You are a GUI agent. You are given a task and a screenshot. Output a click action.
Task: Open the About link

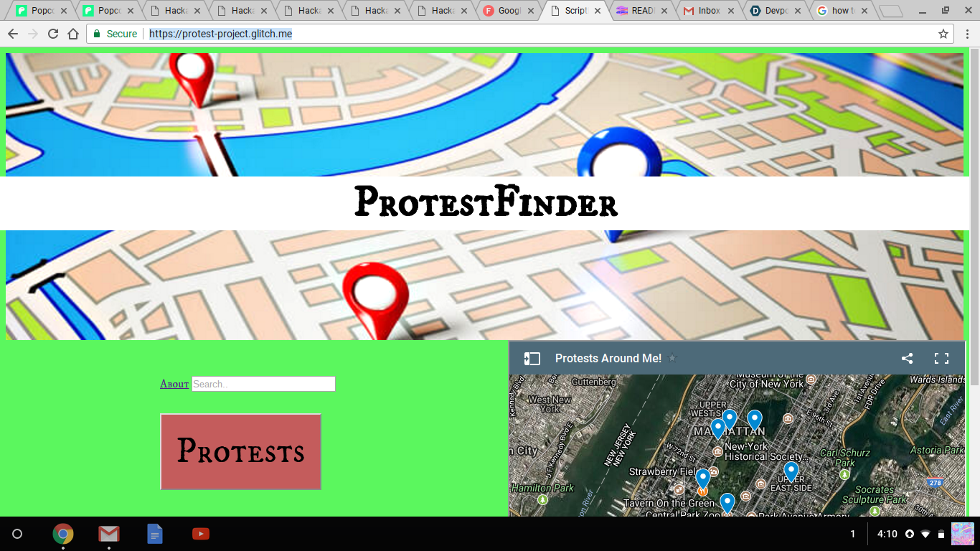tap(174, 385)
